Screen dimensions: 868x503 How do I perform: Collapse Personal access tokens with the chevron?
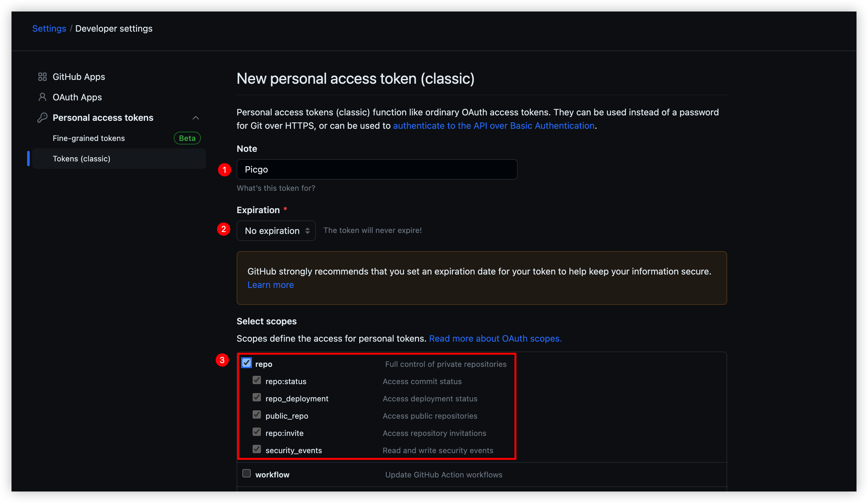tap(196, 118)
